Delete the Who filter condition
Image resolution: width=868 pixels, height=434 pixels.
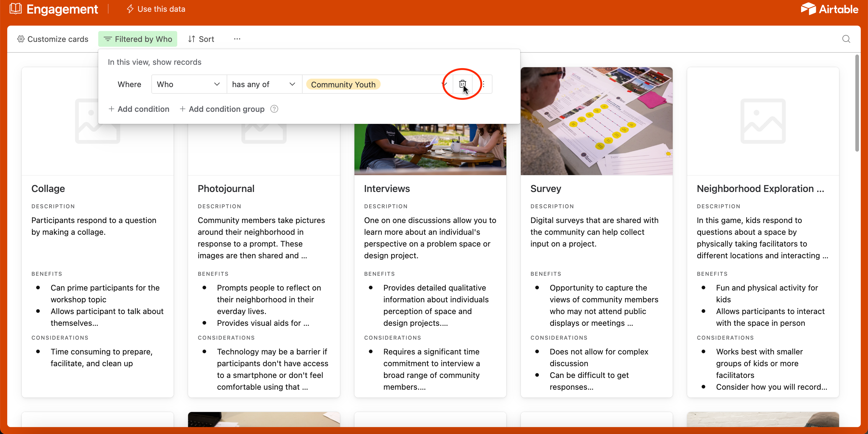[x=462, y=84]
